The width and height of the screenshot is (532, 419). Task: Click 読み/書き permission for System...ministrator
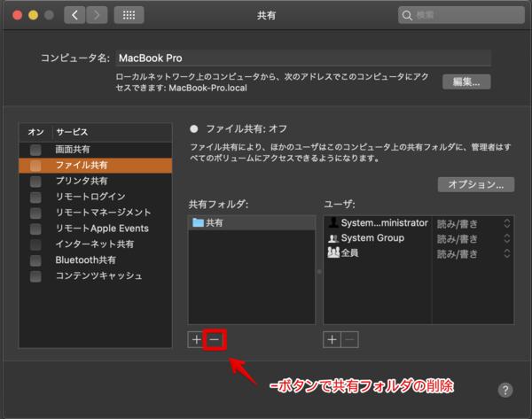(x=457, y=224)
